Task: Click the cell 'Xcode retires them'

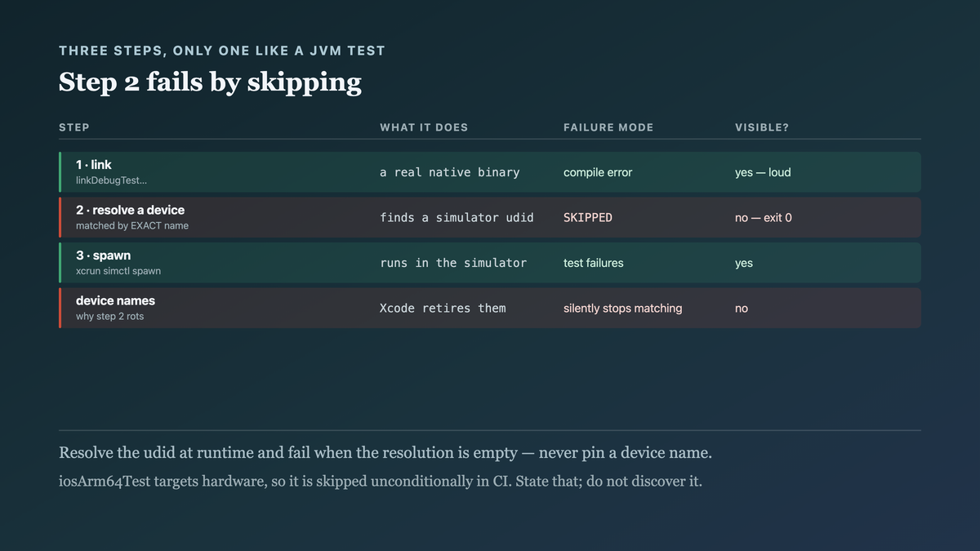Action: tap(443, 309)
